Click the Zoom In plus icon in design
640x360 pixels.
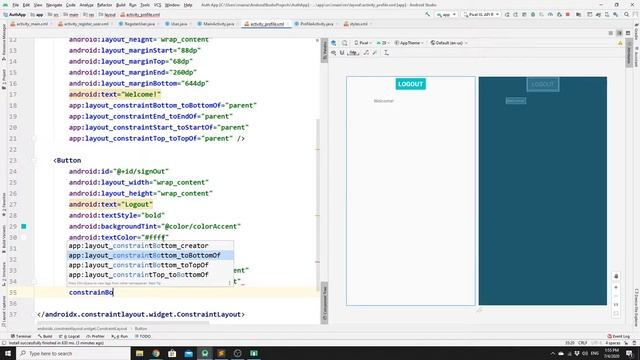[x=616, y=288]
